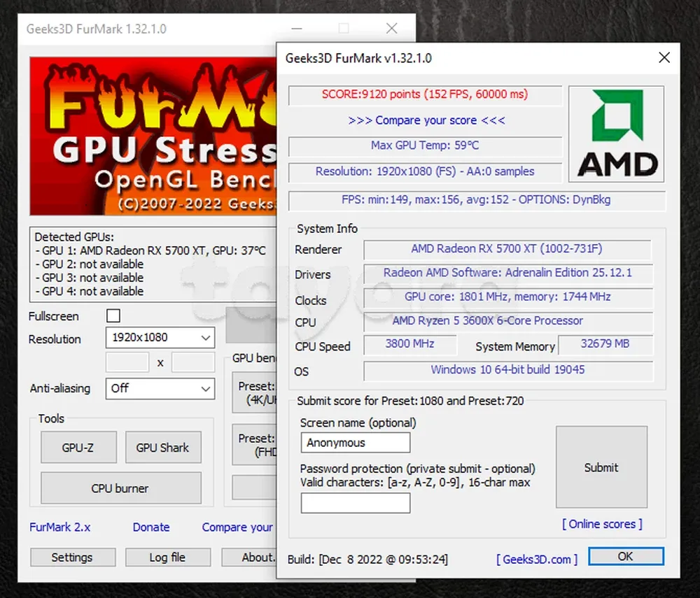The height and width of the screenshot is (598, 700).
Task: Click the Screen name field
Action: point(356,443)
